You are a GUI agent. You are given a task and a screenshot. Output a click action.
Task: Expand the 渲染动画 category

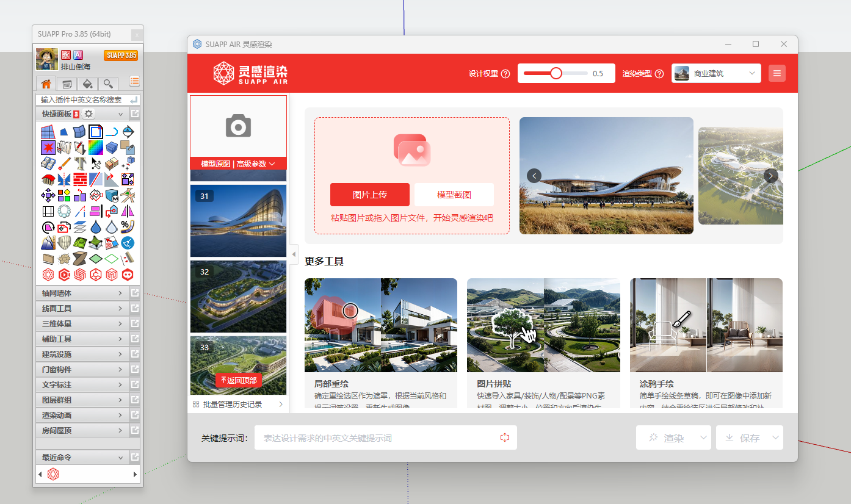82,415
